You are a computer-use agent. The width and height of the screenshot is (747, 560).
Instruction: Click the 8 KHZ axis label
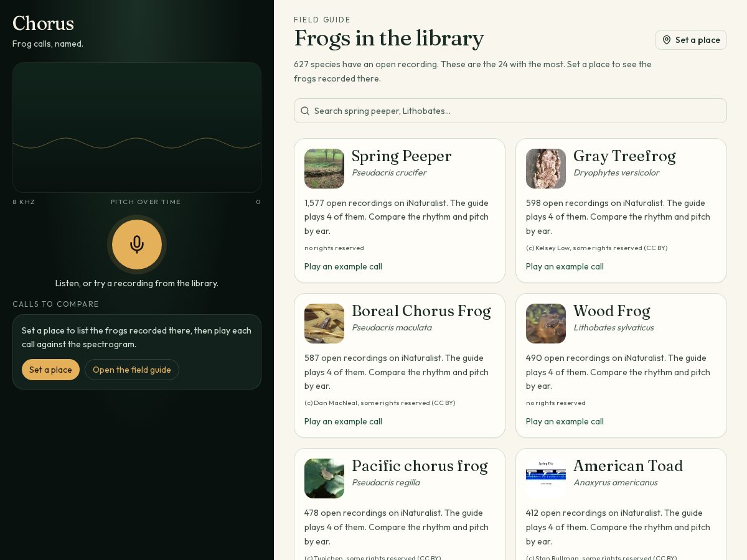click(24, 202)
